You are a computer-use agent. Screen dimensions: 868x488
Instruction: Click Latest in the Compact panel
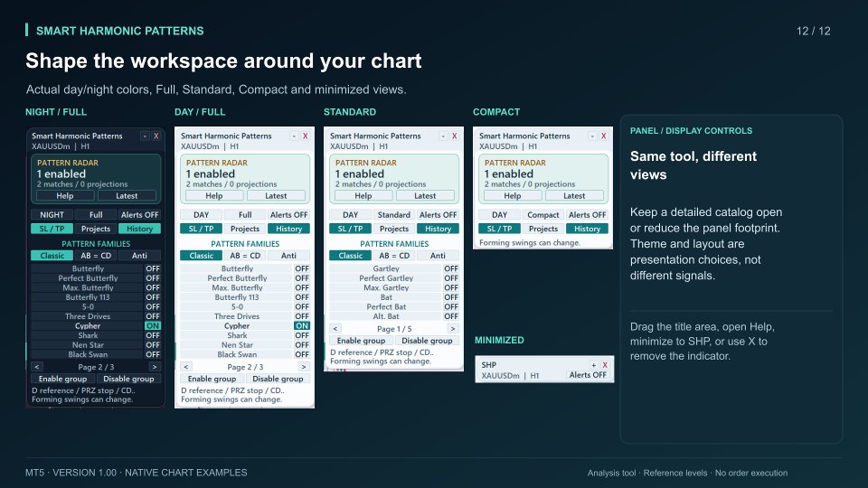point(574,196)
